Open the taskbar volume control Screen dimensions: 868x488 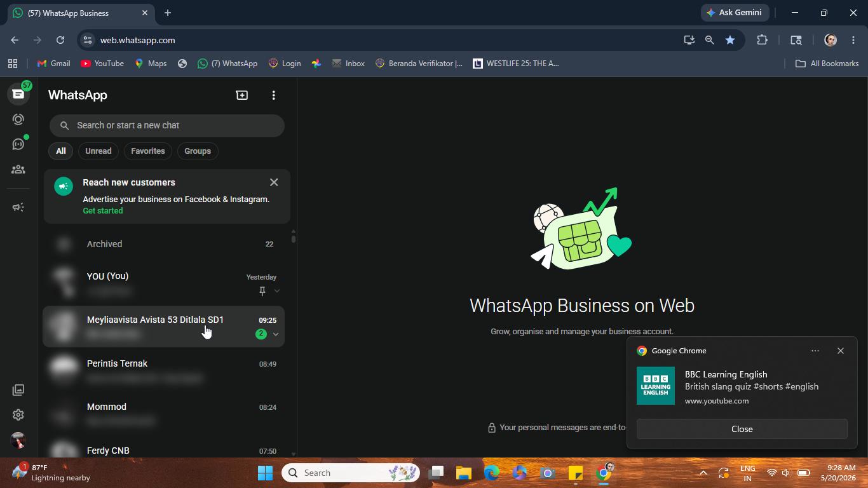[786, 473]
